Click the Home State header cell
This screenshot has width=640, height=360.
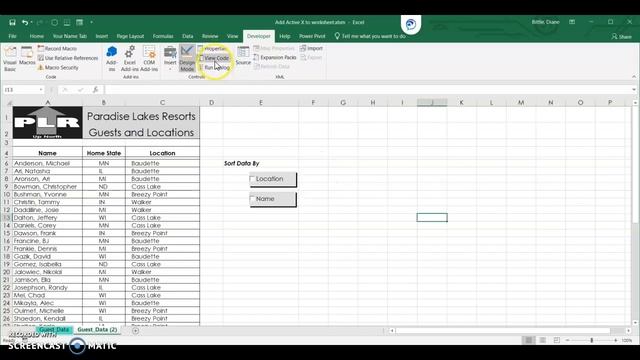(104, 153)
